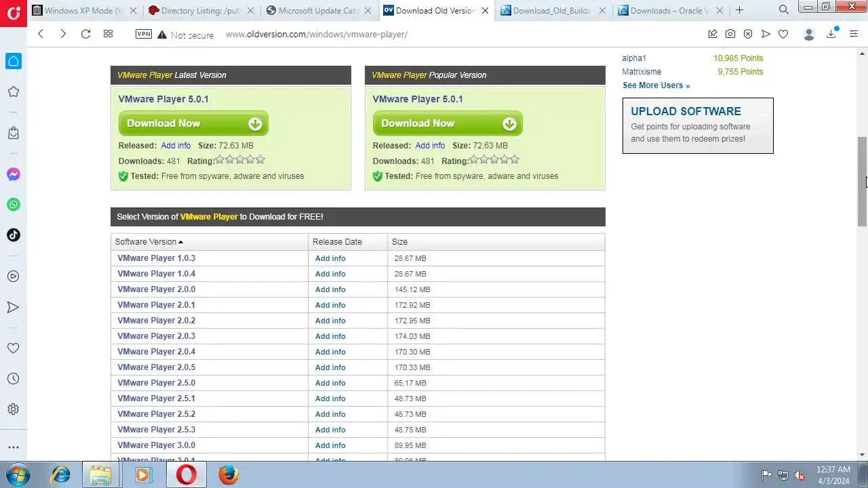Click Add info in Latest Version box

(176, 146)
